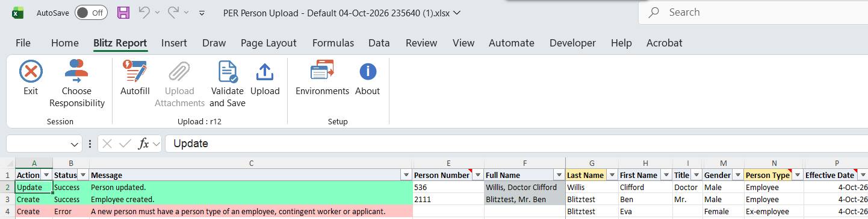Open the Help tab
868x219 pixels.
pos(621,43)
